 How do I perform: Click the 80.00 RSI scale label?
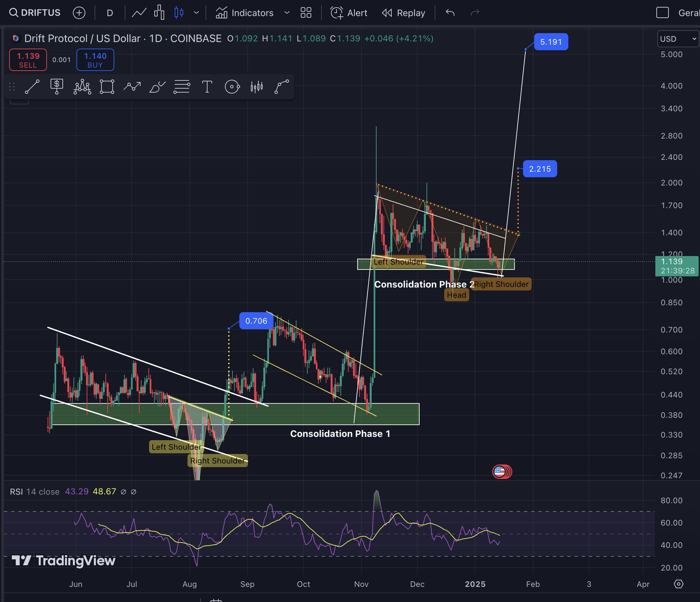pyautogui.click(x=672, y=500)
